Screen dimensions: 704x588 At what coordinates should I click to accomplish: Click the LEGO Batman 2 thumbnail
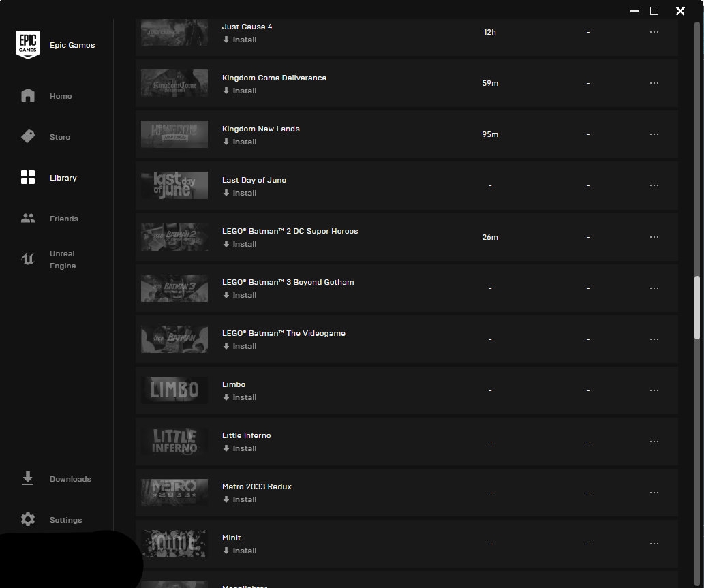[x=174, y=237]
